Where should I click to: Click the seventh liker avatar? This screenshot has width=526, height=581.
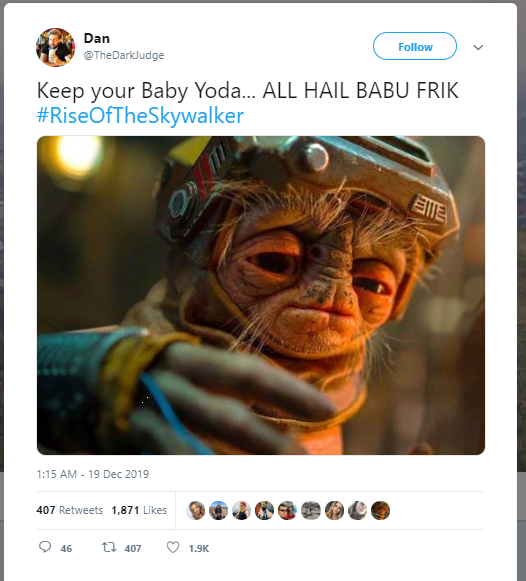[x=334, y=510]
